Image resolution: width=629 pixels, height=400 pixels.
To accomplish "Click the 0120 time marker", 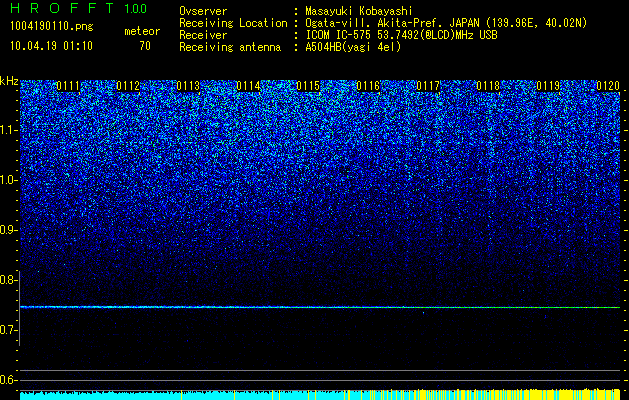I will click(x=608, y=86).
